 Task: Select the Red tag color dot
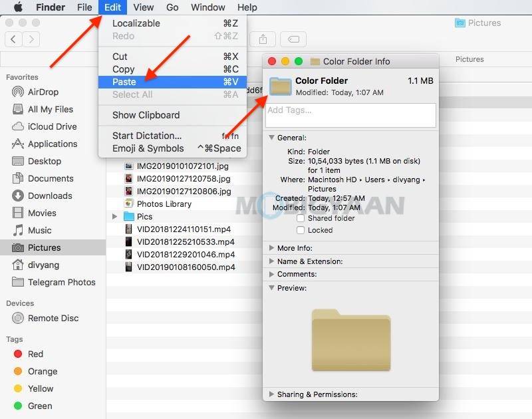(x=17, y=354)
